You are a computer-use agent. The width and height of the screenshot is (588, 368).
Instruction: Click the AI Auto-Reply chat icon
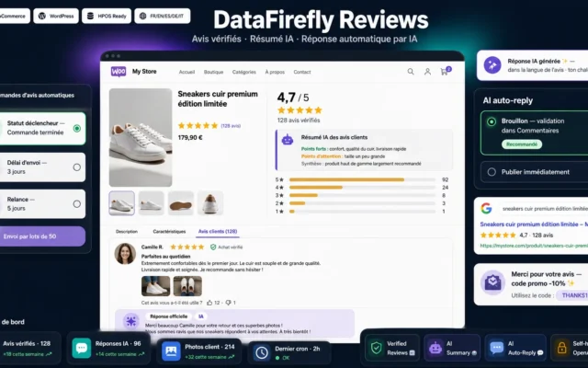(x=496, y=348)
